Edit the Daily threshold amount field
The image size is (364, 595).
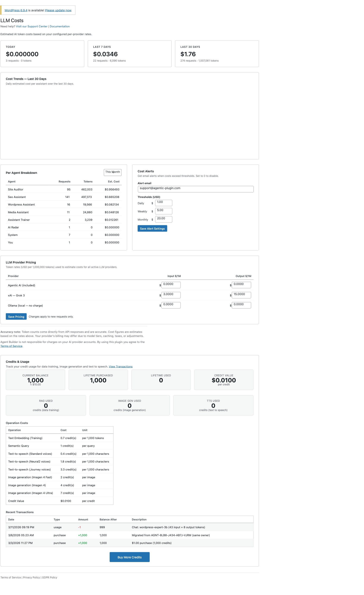click(163, 203)
